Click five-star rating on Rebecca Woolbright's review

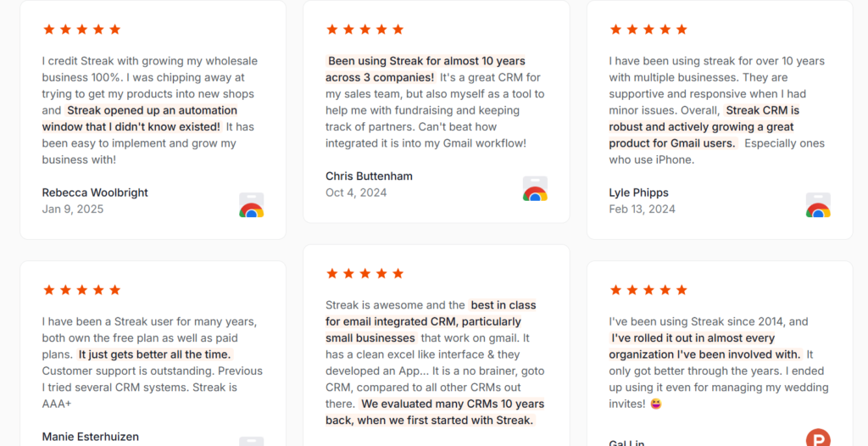(x=82, y=30)
